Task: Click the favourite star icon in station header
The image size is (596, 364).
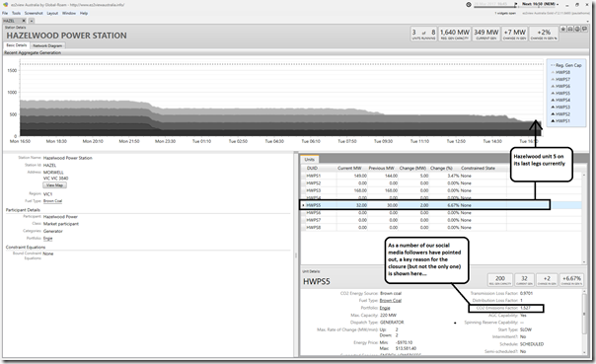Action: tap(563, 29)
